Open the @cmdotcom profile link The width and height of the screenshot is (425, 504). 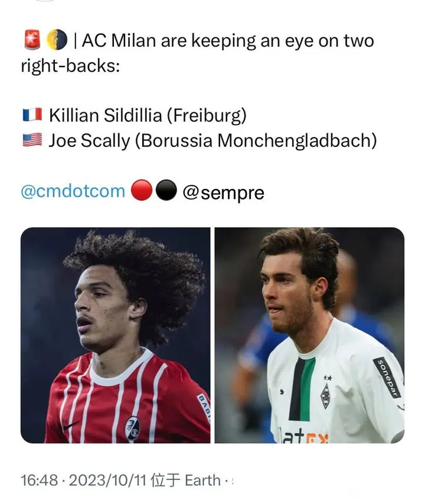(x=73, y=191)
